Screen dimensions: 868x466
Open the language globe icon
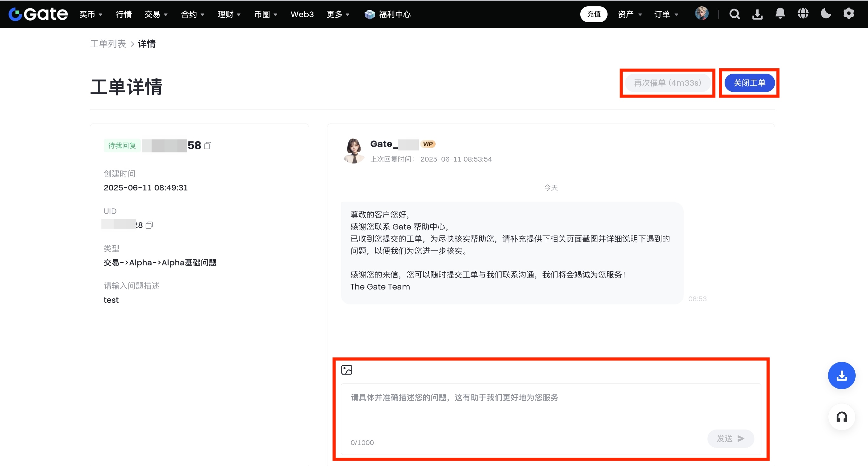pos(803,13)
